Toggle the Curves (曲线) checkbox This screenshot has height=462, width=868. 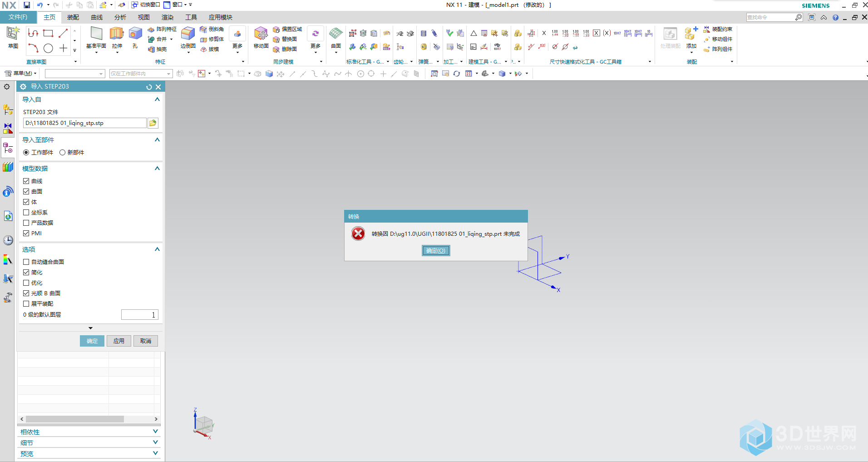tap(26, 181)
